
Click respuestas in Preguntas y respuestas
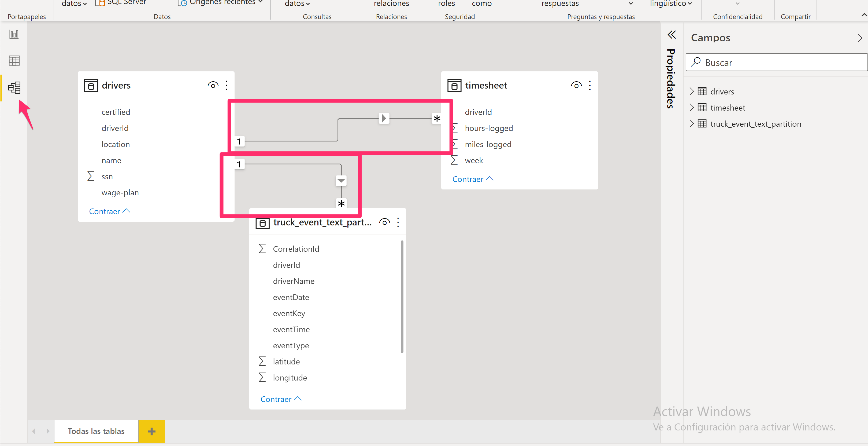pyautogui.click(x=560, y=3)
